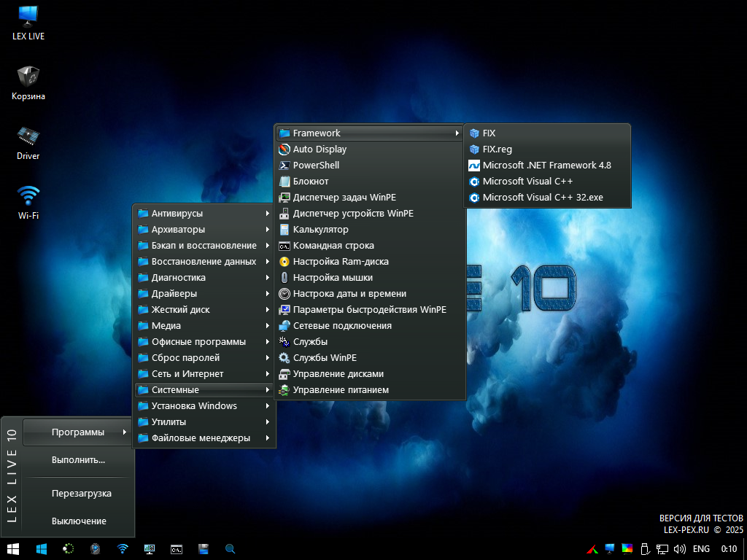Expand the Антивирусы submenu arrow
747x560 pixels.
(268, 214)
